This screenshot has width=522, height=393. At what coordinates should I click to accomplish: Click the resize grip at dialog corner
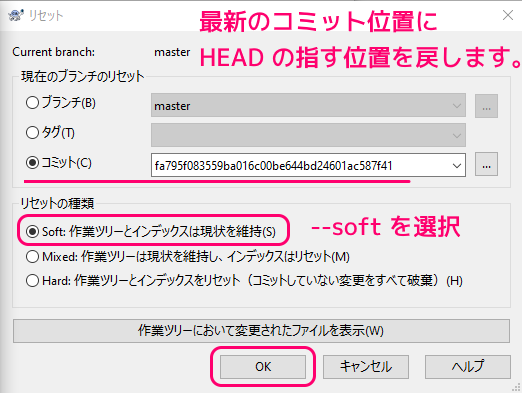517,388
